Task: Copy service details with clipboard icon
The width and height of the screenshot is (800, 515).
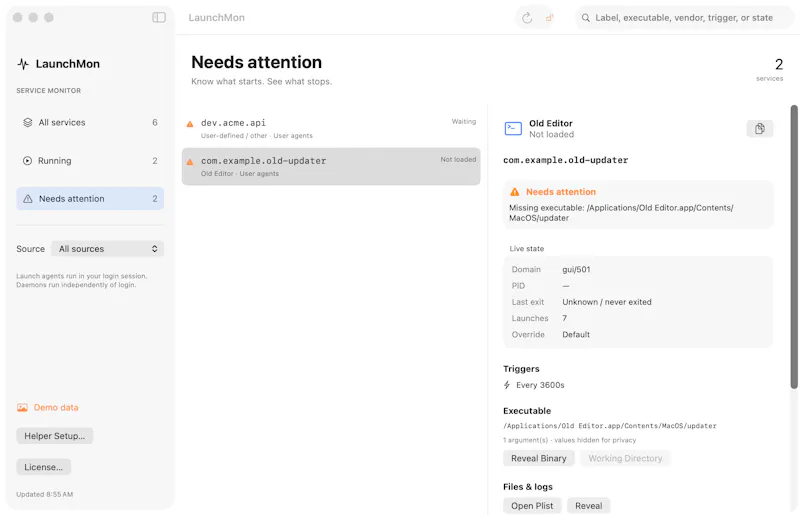Action: pos(760,129)
